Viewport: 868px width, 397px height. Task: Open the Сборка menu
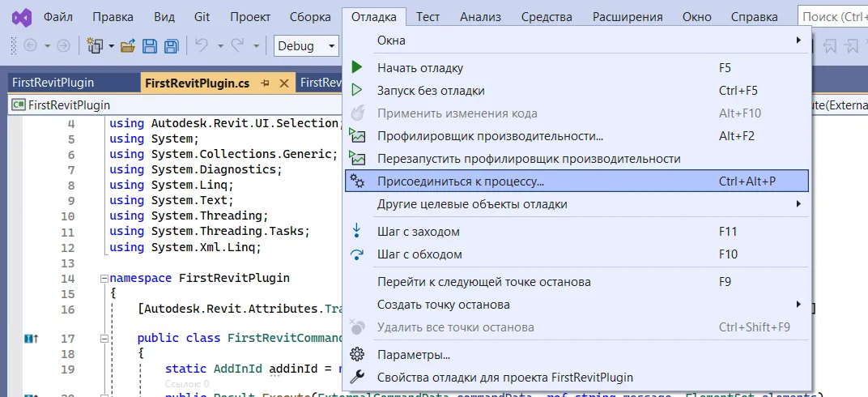click(x=310, y=17)
